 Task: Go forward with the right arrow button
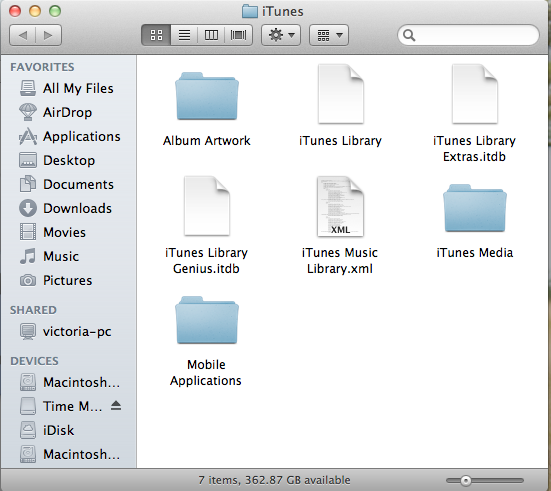pos(48,35)
